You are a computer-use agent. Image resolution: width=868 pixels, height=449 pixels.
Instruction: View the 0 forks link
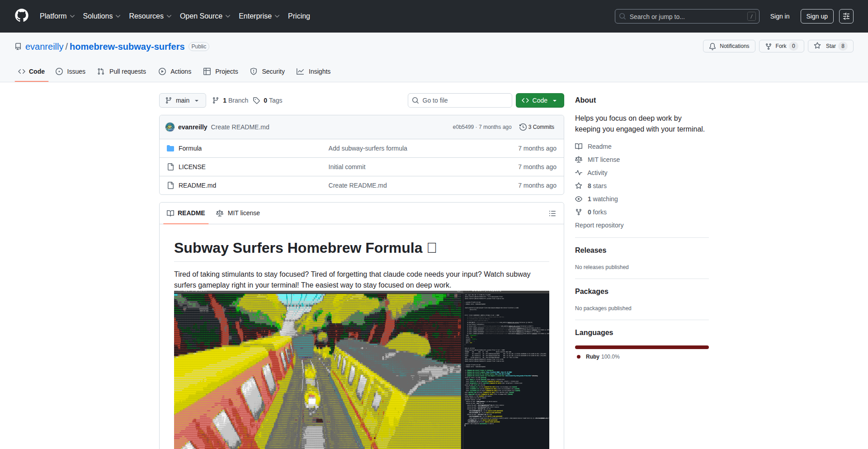(591, 212)
